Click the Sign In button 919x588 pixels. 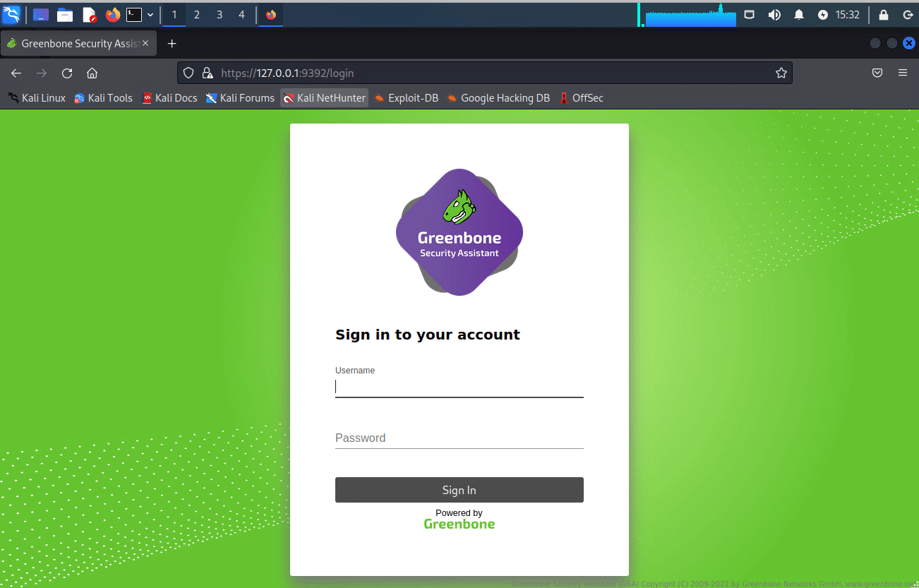tap(459, 490)
